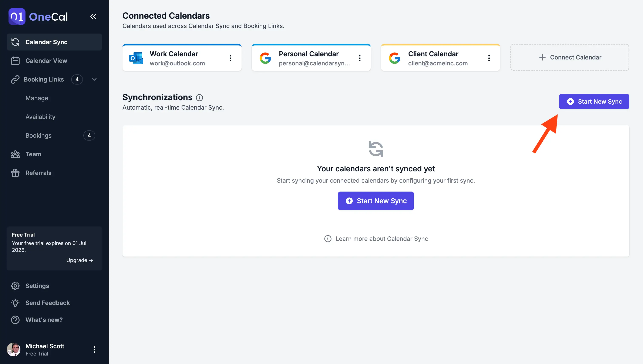Open Send Feedback using the lightbulb icon
This screenshot has height=364, width=643.
[15, 303]
